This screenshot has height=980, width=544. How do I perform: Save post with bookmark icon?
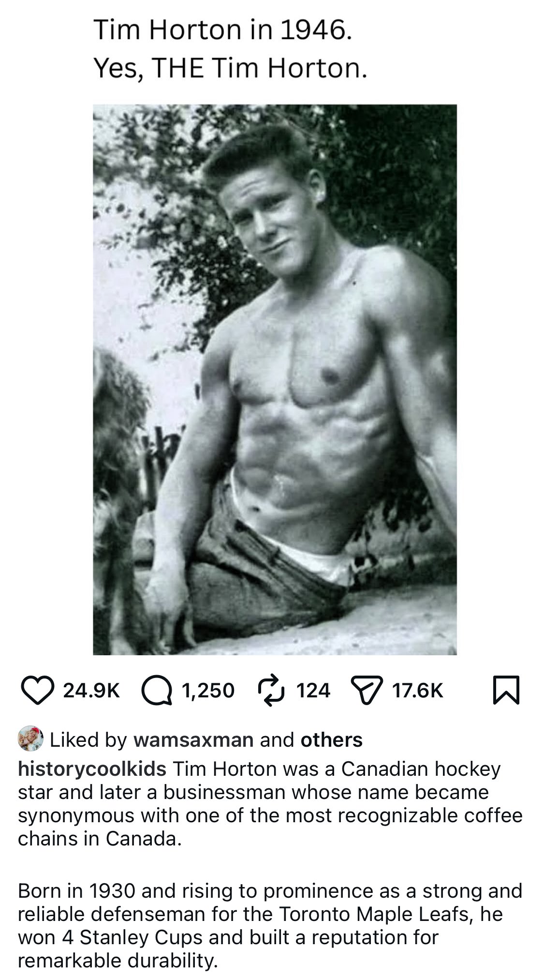(506, 690)
